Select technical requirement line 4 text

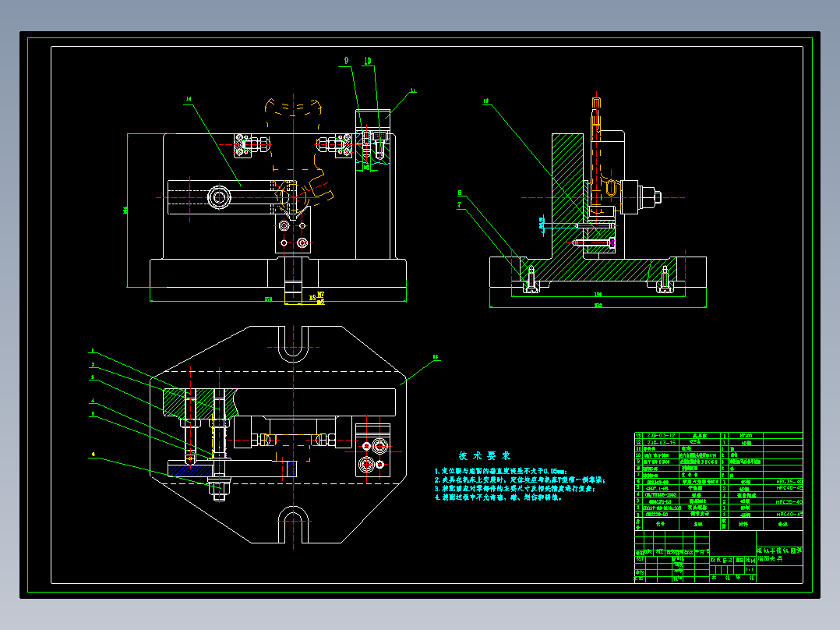pyautogui.click(x=498, y=497)
